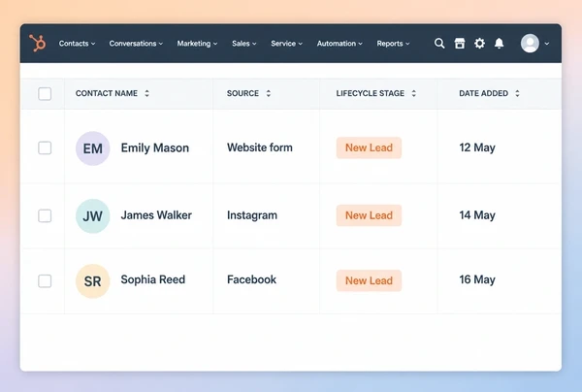Image resolution: width=582 pixels, height=392 pixels.
Task: Show notifications via bell icon
Action: tap(500, 44)
